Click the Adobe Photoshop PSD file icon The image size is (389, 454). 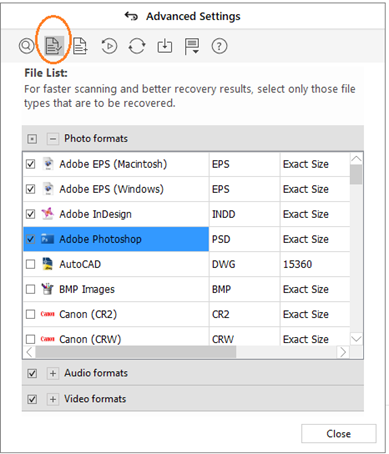[47, 239]
